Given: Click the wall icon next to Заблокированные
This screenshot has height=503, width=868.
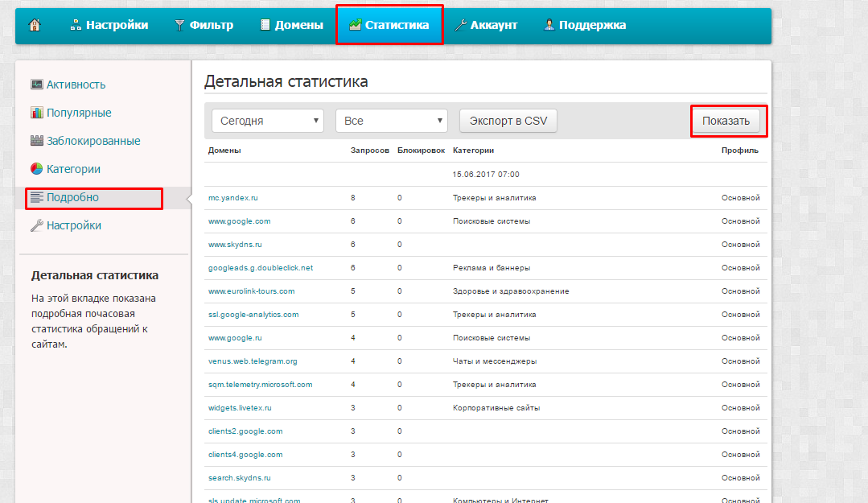Looking at the screenshot, I should point(37,141).
